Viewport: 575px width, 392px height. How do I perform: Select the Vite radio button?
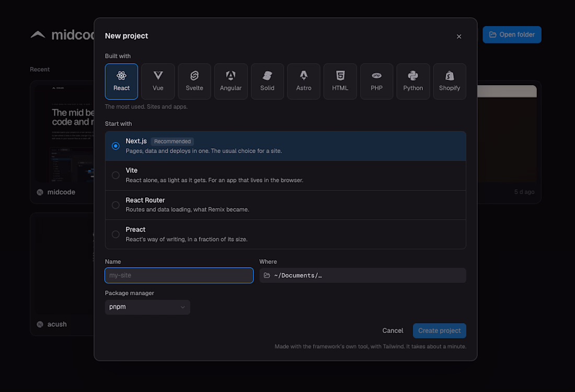click(x=116, y=175)
